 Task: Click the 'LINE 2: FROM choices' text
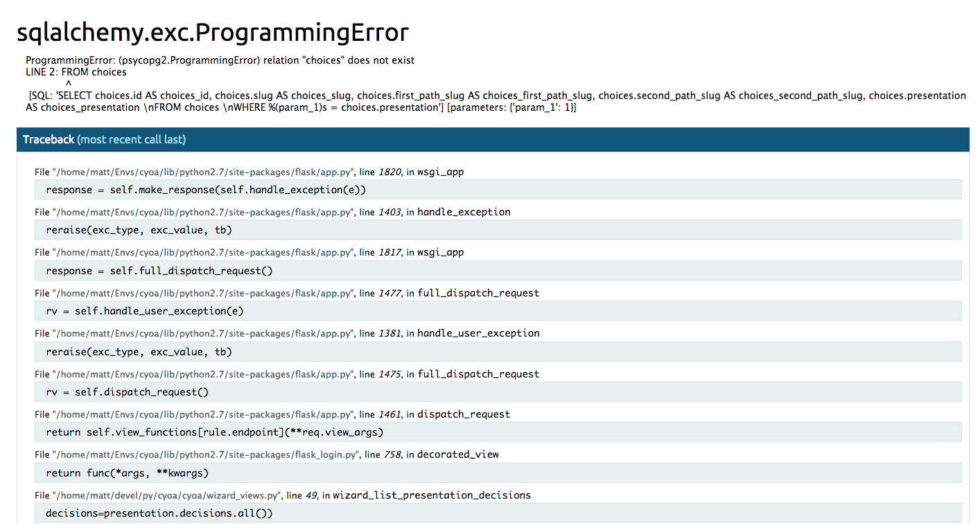76,72
